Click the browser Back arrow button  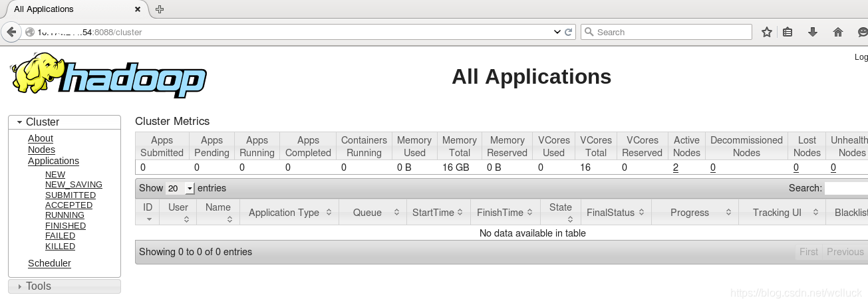pyautogui.click(x=11, y=32)
